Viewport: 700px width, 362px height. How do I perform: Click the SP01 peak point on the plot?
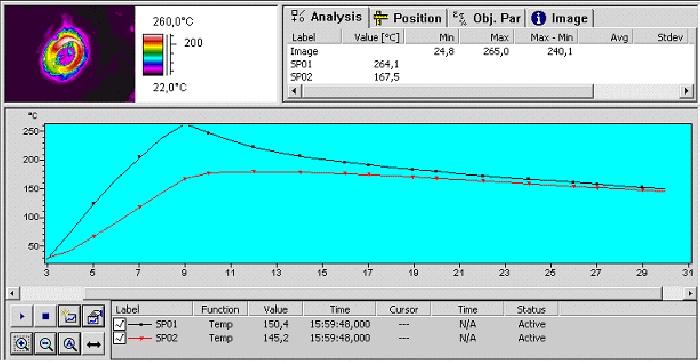(x=184, y=125)
